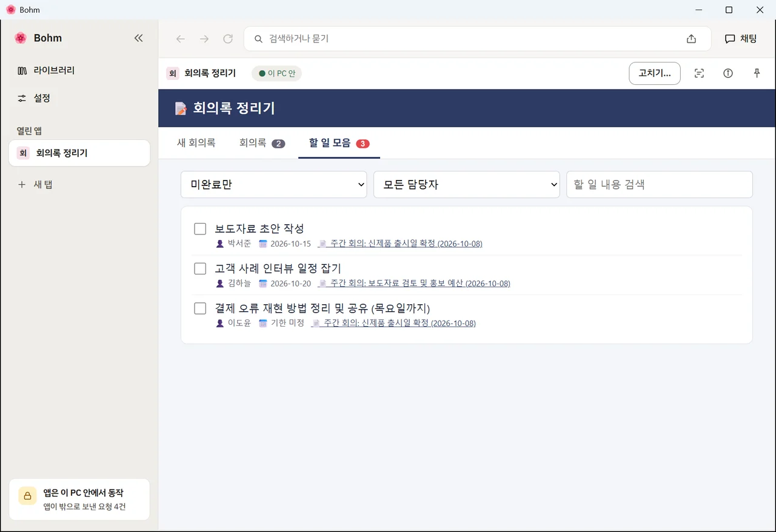Image resolution: width=776 pixels, height=532 pixels.
Task: Click the 회 app icon in the header bar
Action: click(x=173, y=73)
